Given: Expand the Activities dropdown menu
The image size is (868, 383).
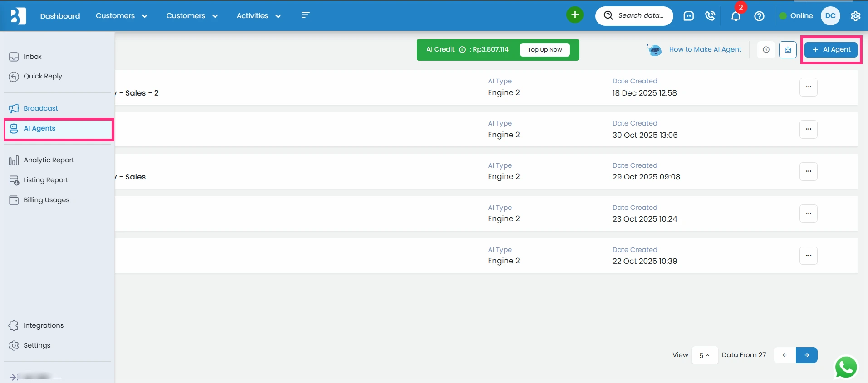Looking at the screenshot, I should 259,16.
